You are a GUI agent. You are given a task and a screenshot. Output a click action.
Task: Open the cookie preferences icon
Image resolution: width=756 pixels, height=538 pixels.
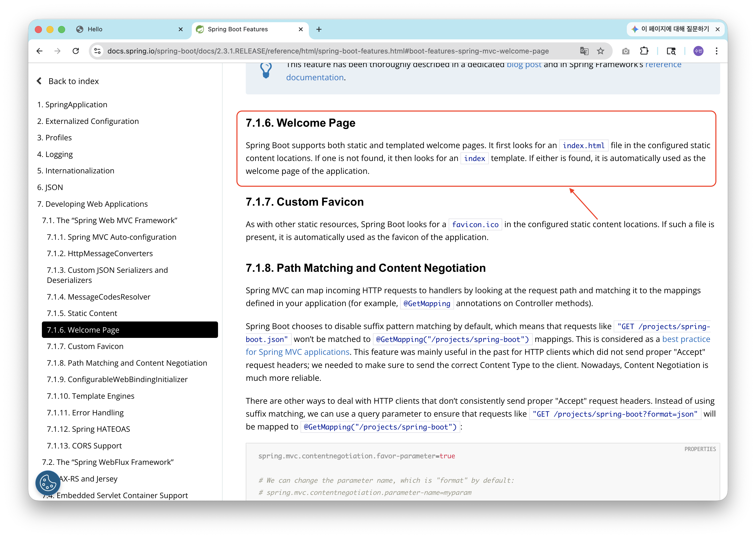(x=48, y=483)
